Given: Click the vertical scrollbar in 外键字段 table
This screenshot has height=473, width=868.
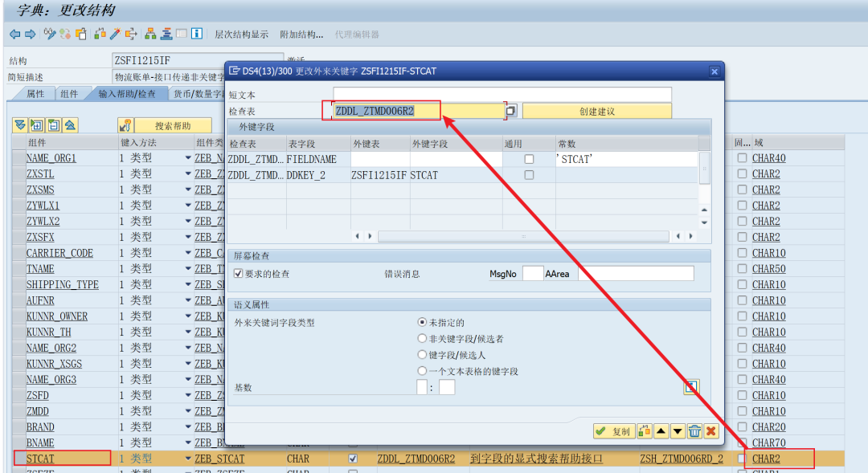Looking at the screenshot, I should pyautogui.click(x=704, y=169).
